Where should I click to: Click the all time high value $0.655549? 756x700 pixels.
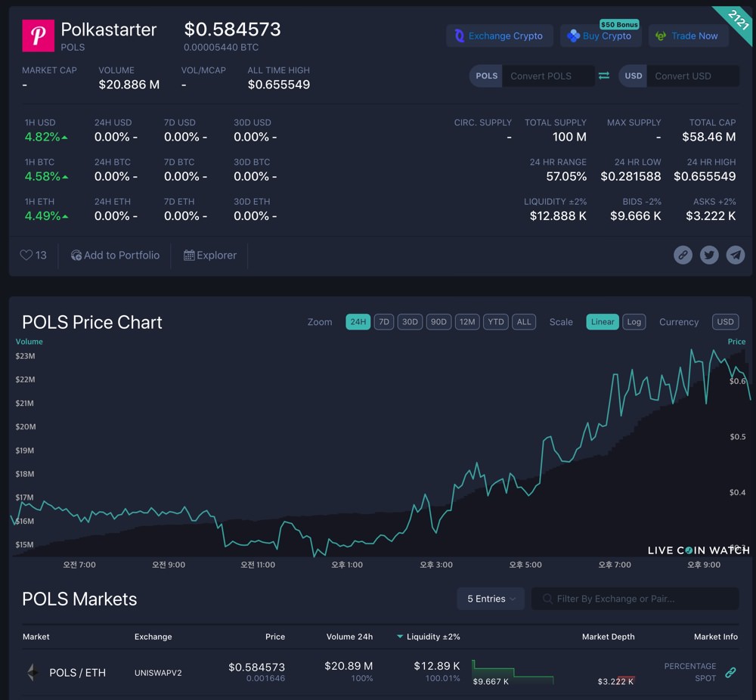click(x=279, y=85)
